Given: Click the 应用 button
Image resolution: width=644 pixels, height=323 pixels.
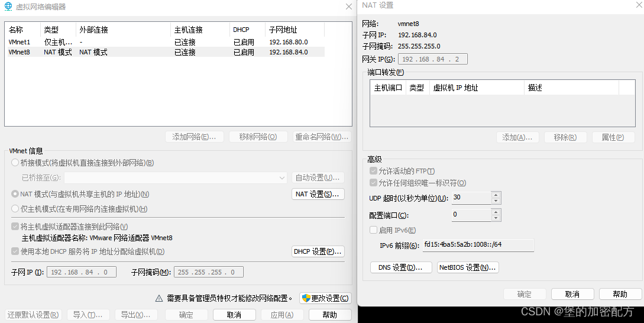Looking at the screenshot, I should click(x=282, y=315).
